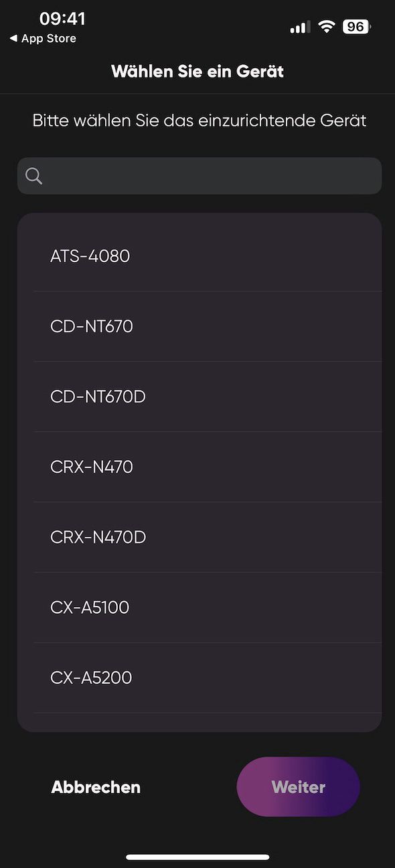The height and width of the screenshot is (868, 395).
Task: Tap the home indicator bar
Action: click(x=197, y=857)
